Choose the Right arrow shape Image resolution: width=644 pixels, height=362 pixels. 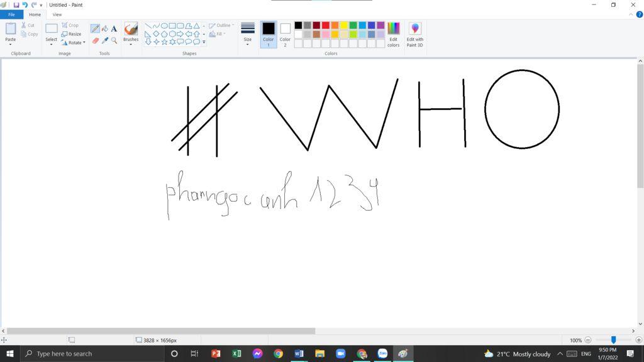180,34
